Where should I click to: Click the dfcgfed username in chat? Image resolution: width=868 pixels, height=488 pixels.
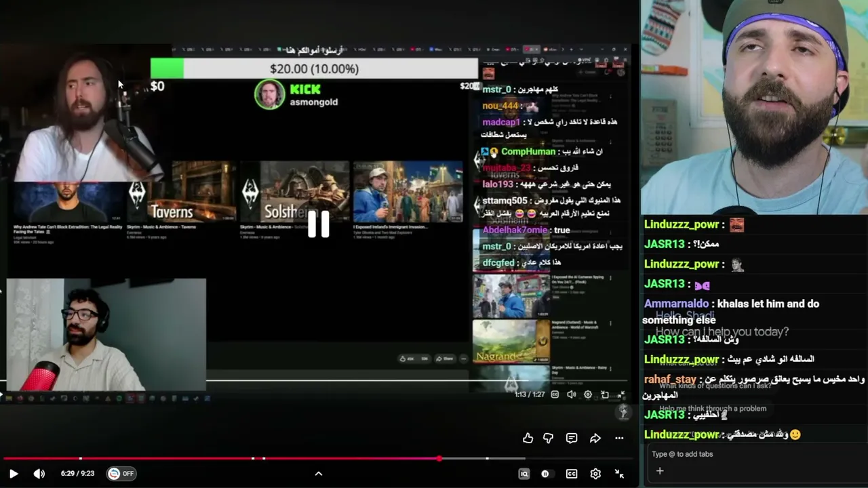498,263
